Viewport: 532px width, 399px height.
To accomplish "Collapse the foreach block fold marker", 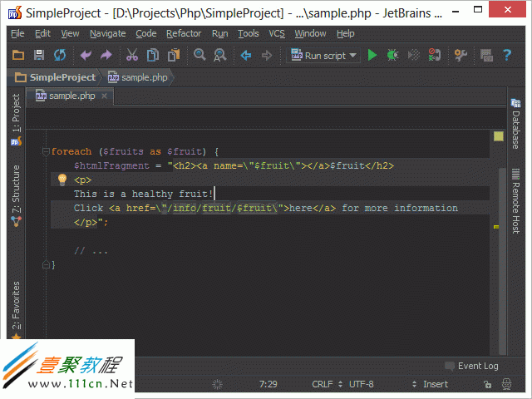I will click(x=46, y=151).
